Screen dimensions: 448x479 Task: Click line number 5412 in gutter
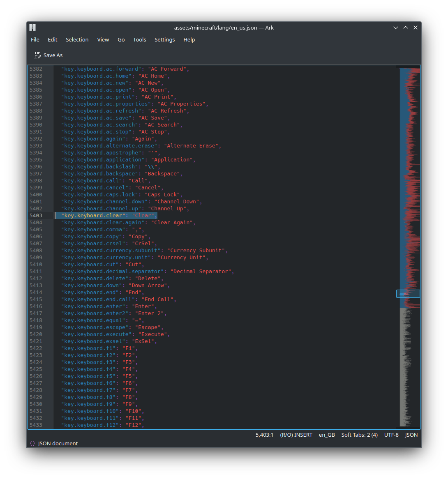click(36, 278)
